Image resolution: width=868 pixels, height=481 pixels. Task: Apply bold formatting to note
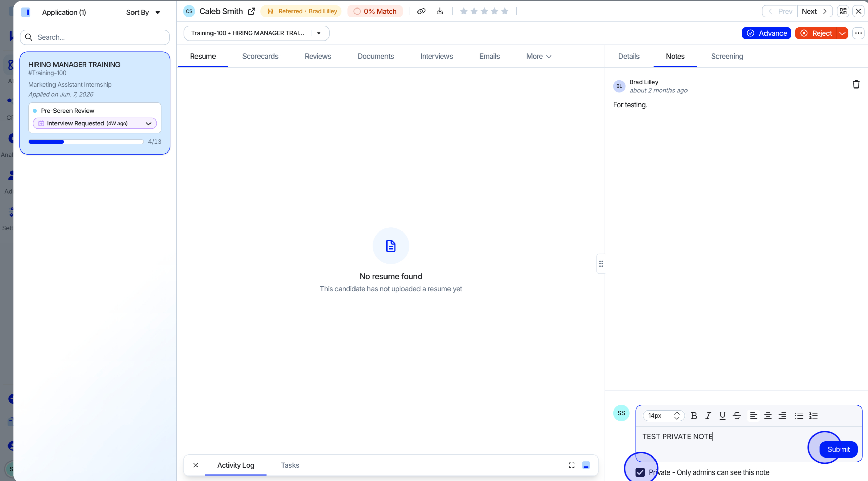(694, 415)
